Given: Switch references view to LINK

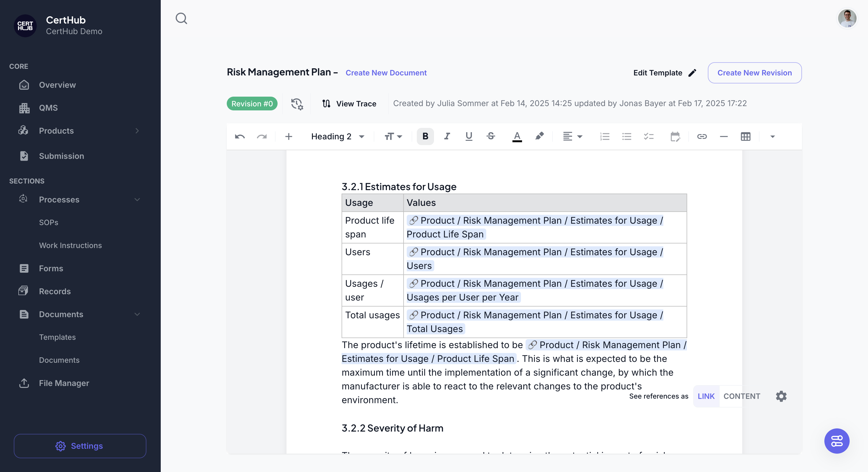Looking at the screenshot, I should [x=706, y=396].
